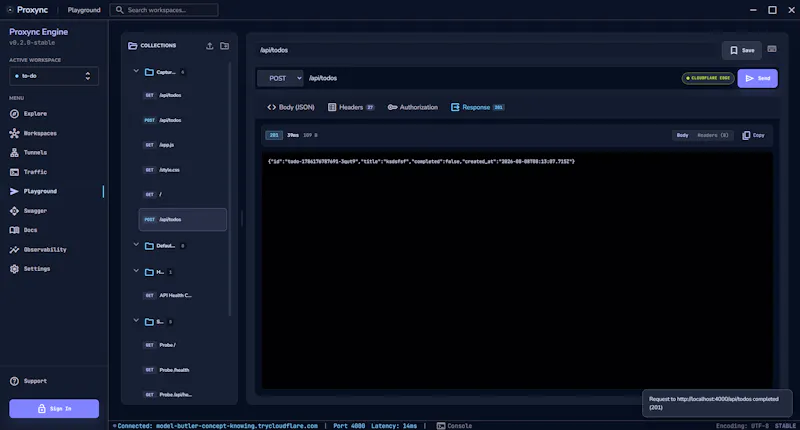This screenshot has width=800, height=430.
Task: Click the request name field at top
Action: [487, 50]
